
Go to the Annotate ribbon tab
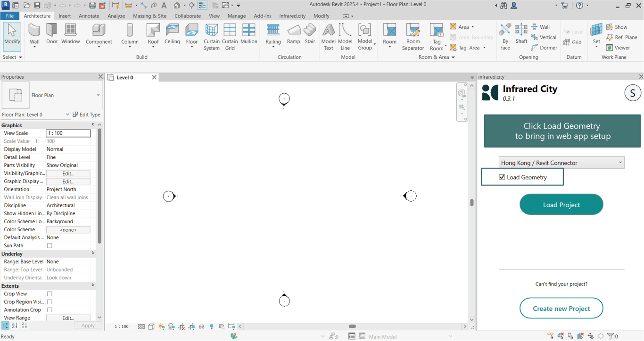pyautogui.click(x=89, y=16)
